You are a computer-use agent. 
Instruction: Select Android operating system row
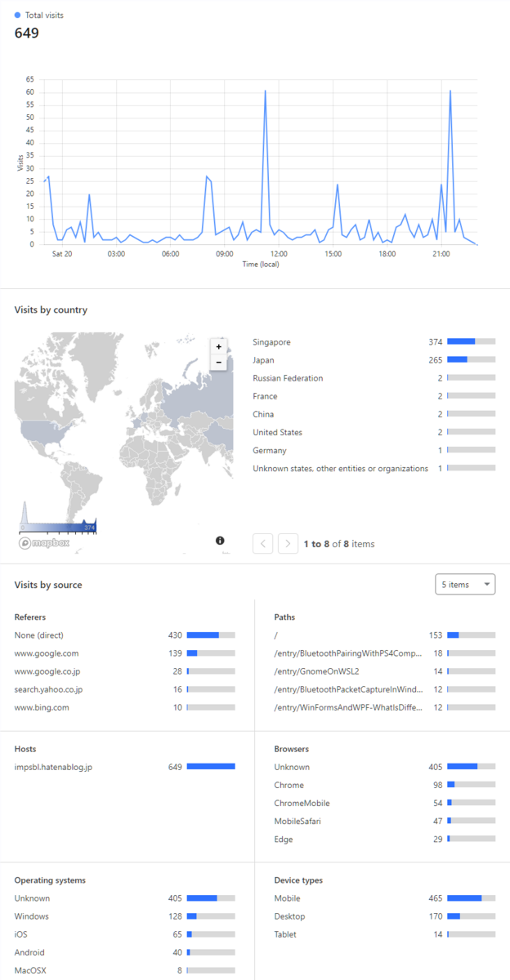point(125,952)
